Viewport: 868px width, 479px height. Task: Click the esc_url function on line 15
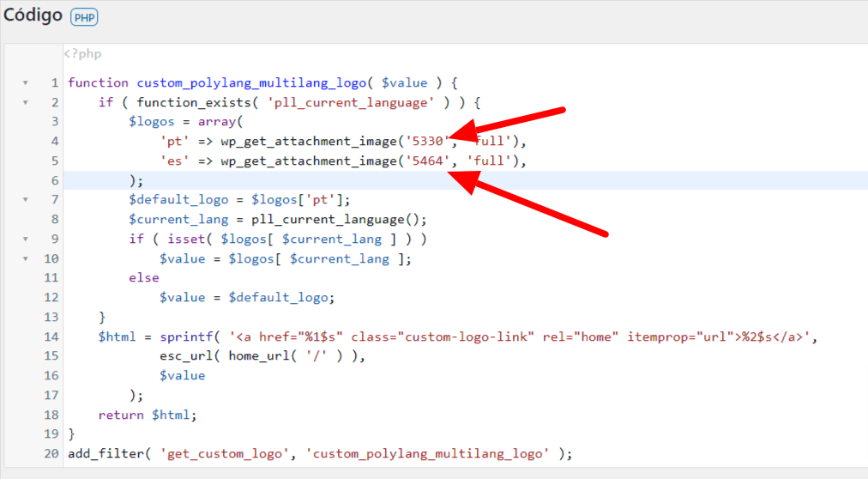186,356
